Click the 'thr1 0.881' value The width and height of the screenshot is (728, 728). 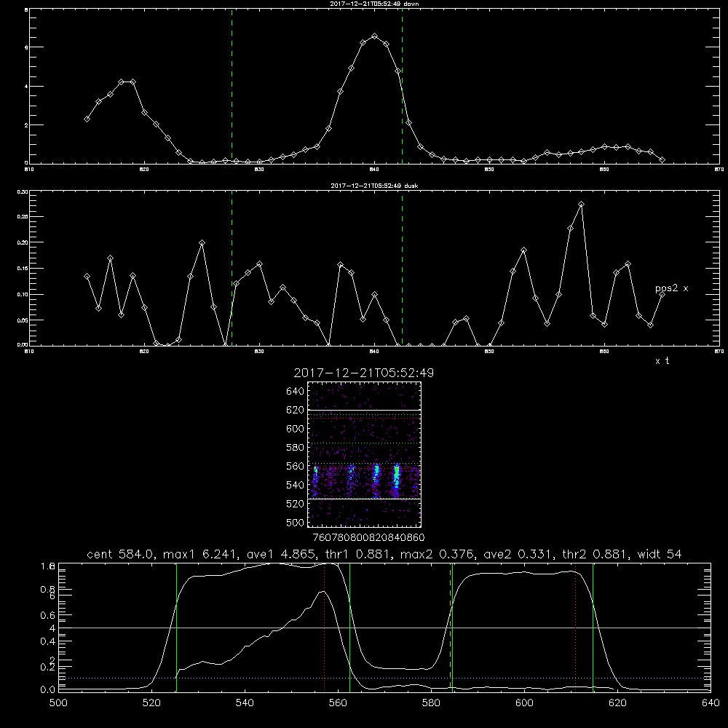pyautogui.click(x=359, y=554)
